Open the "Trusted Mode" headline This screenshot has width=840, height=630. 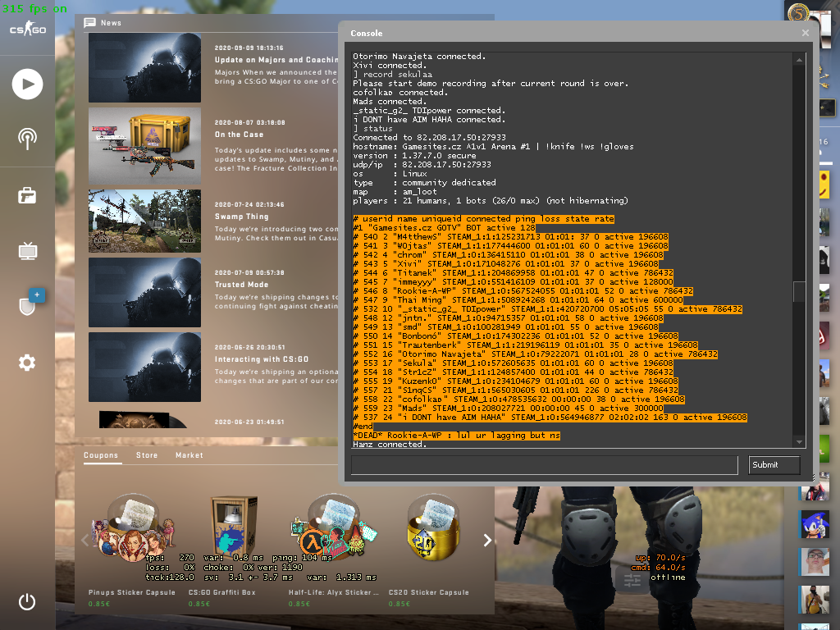[x=242, y=285]
